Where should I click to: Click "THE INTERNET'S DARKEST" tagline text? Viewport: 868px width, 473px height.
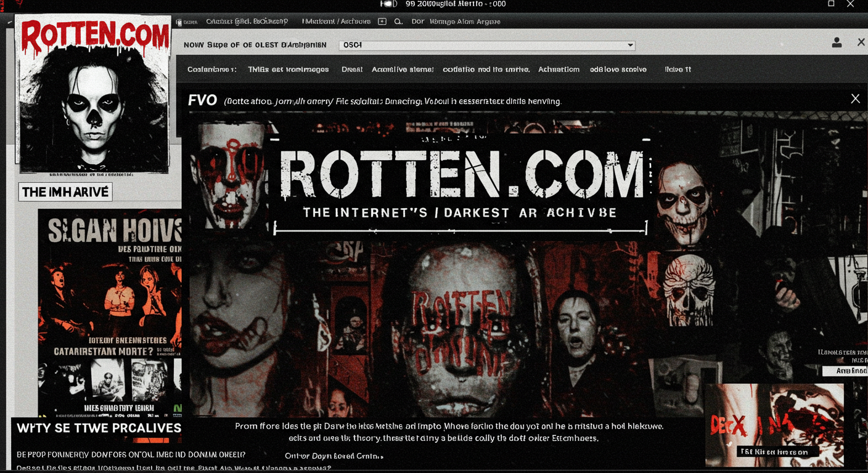pos(406,213)
